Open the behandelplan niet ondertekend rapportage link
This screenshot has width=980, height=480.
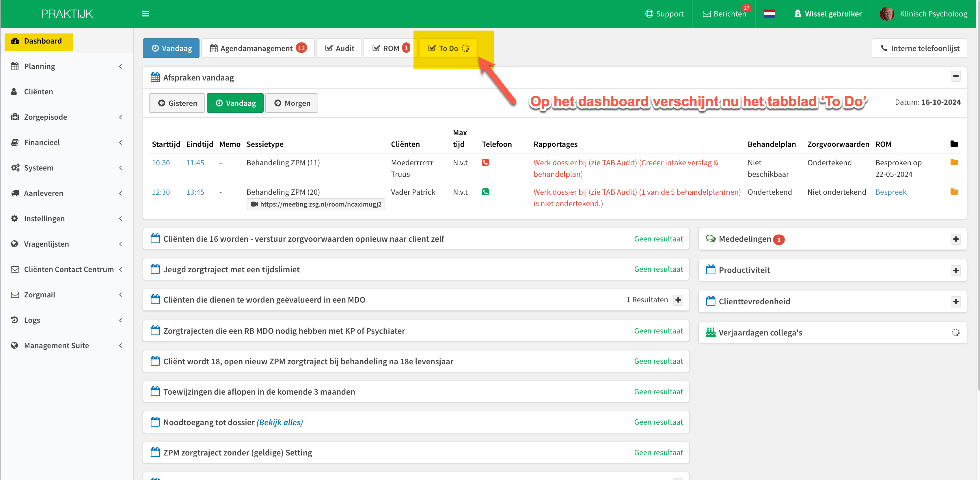(x=637, y=198)
